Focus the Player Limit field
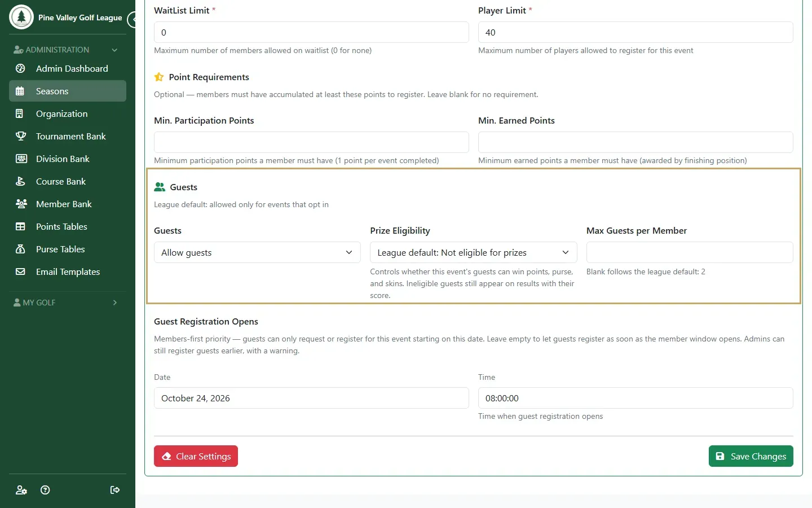The width and height of the screenshot is (812, 508). (636, 32)
